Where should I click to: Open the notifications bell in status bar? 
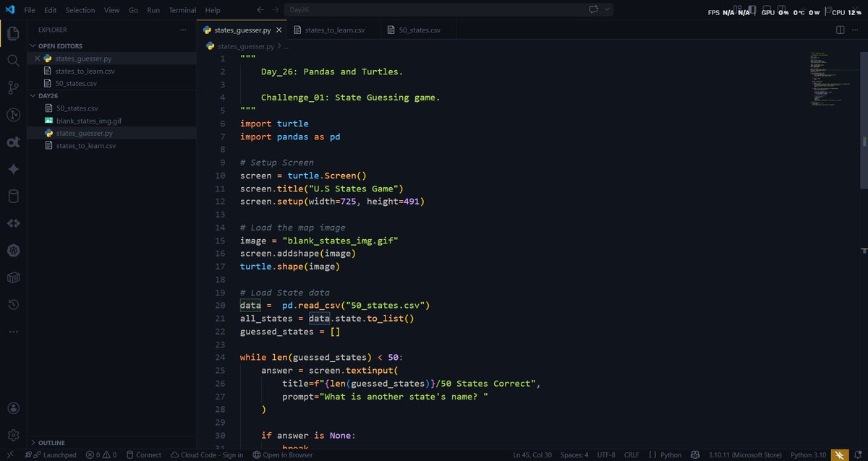[x=858, y=454]
